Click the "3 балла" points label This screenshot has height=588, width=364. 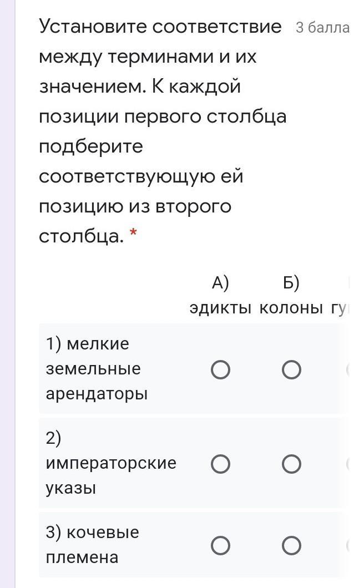[322, 28]
